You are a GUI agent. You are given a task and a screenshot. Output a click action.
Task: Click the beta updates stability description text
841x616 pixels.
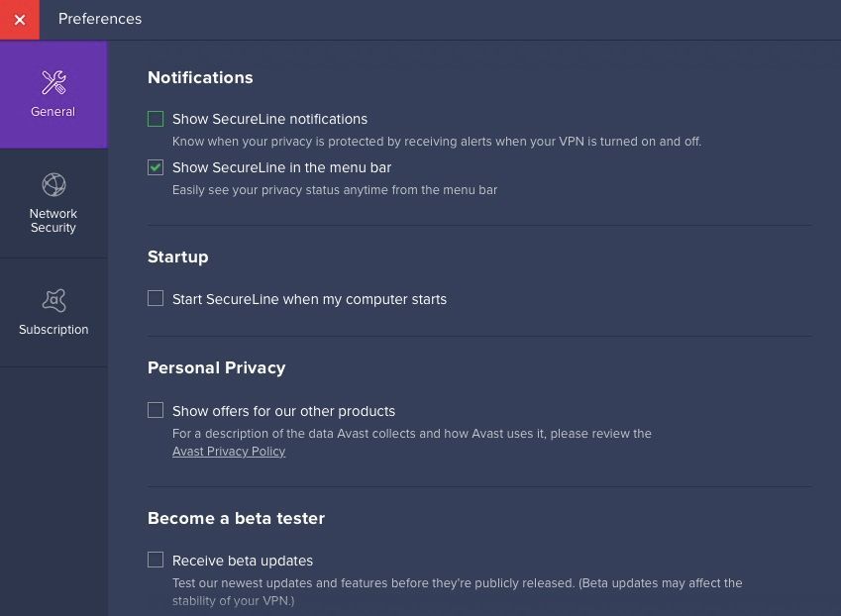tap(457, 591)
